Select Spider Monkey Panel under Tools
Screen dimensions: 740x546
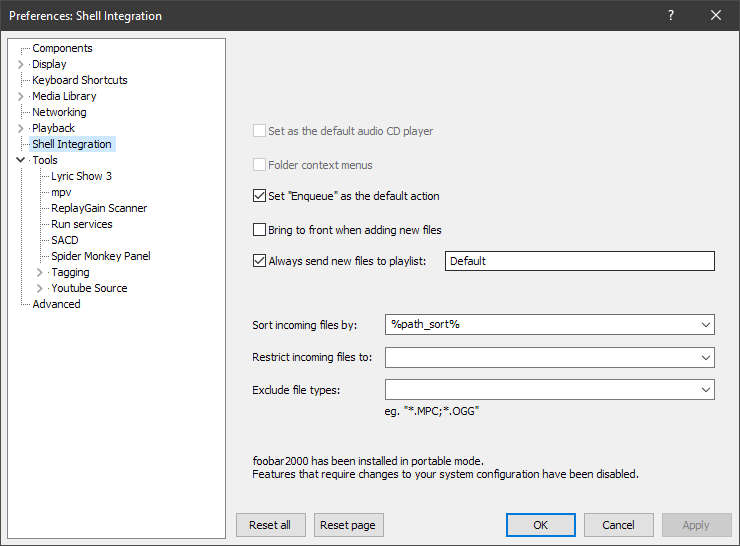pos(101,256)
